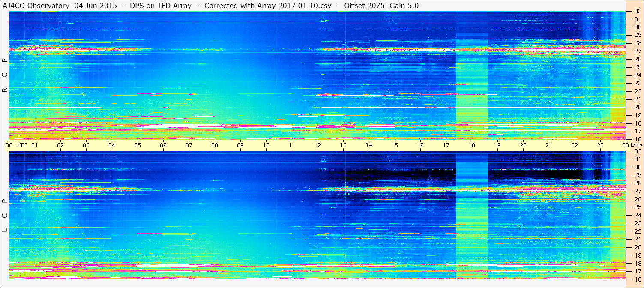644x288 pixels.
Task: Click the 18 hour time label
Action: pos(472,145)
